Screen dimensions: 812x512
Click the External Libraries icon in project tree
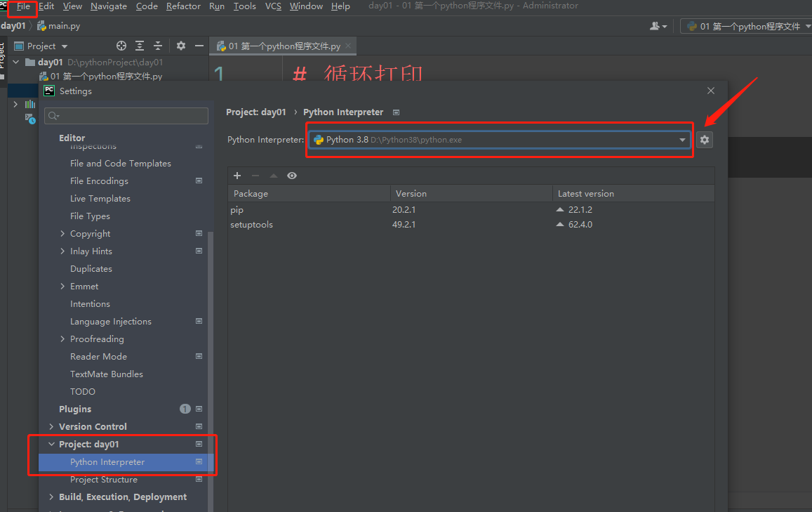pos(30,104)
